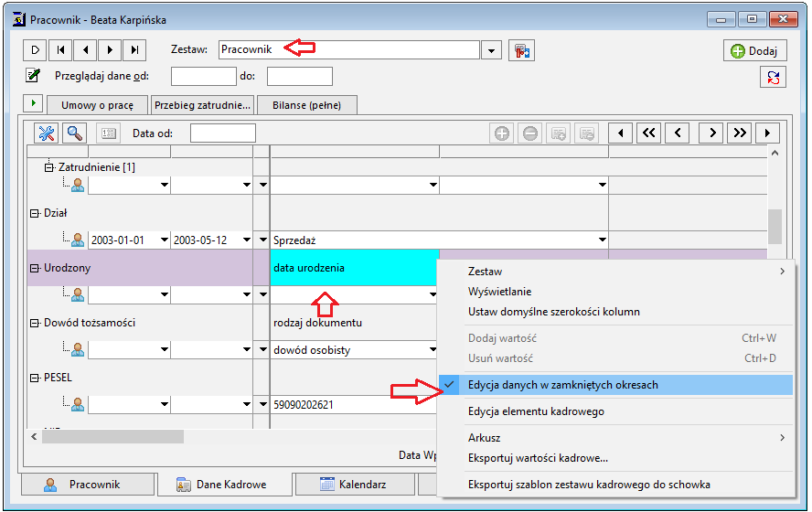Image resolution: width=812 pixels, height=512 pixels.
Task: Toggle Edycja danych w zamkniętych okresach
Action: tap(615, 385)
